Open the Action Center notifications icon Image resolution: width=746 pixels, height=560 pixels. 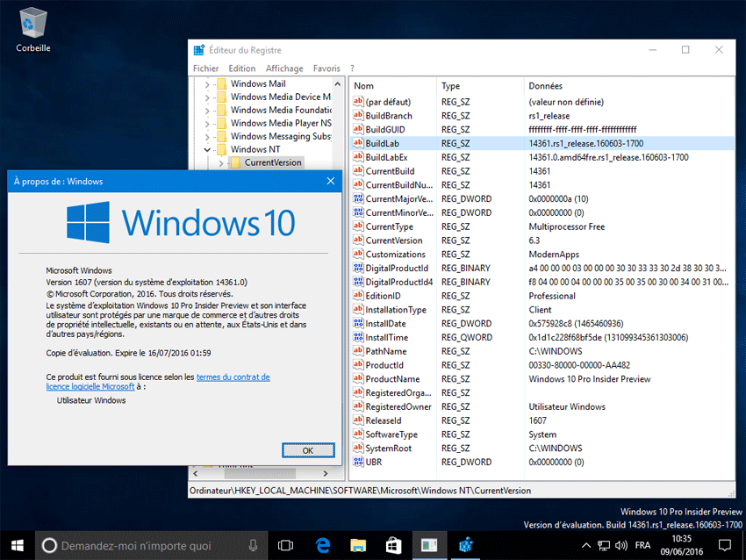click(724, 545)
